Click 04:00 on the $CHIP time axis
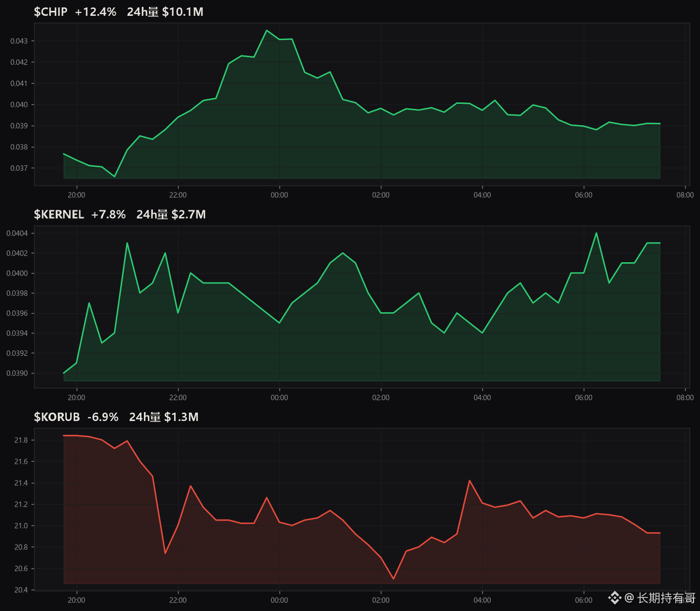700x611 pixels. pos(482,195)
